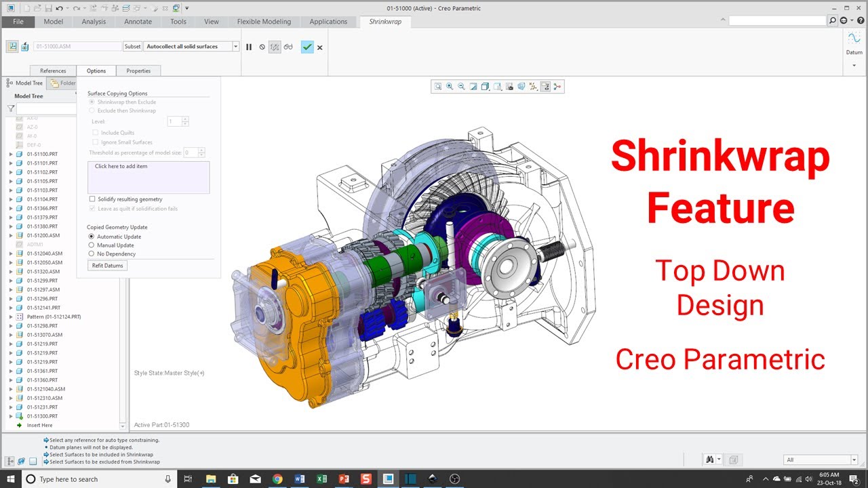The height and width of the screenshot is (488, 868).
Task: Select external Shrinkwrap reference model icon
Action: [12, 47]
